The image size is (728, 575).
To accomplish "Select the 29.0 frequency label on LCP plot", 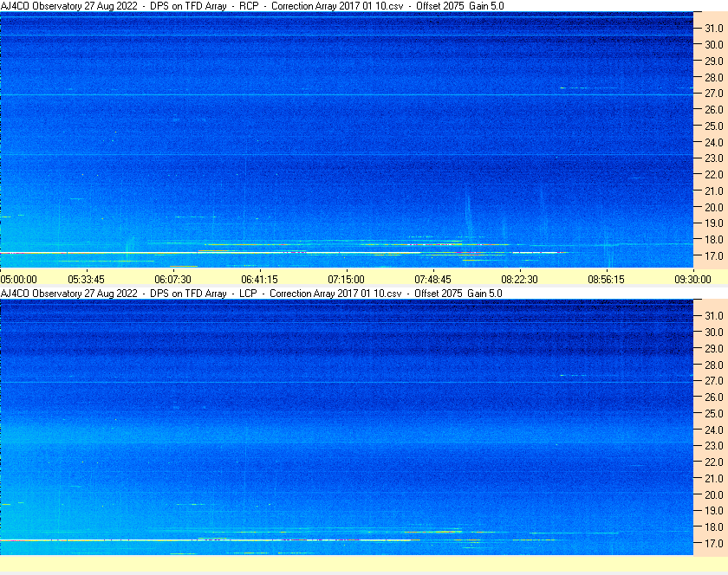I will point(714,348).
